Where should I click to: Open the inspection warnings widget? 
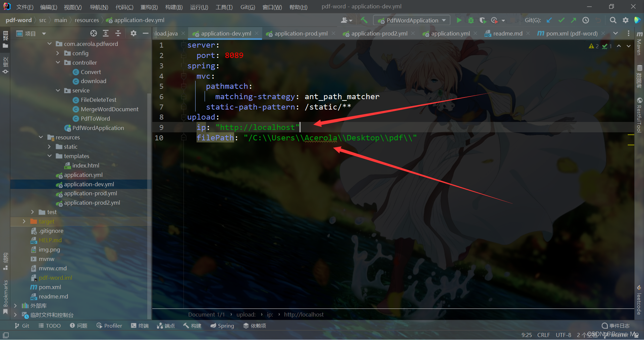pos(600,46)
